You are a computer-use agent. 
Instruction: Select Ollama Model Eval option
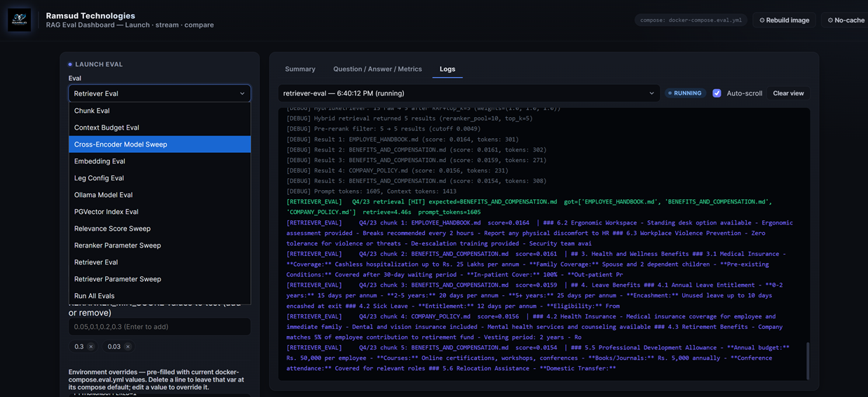(x=159, y=195)
